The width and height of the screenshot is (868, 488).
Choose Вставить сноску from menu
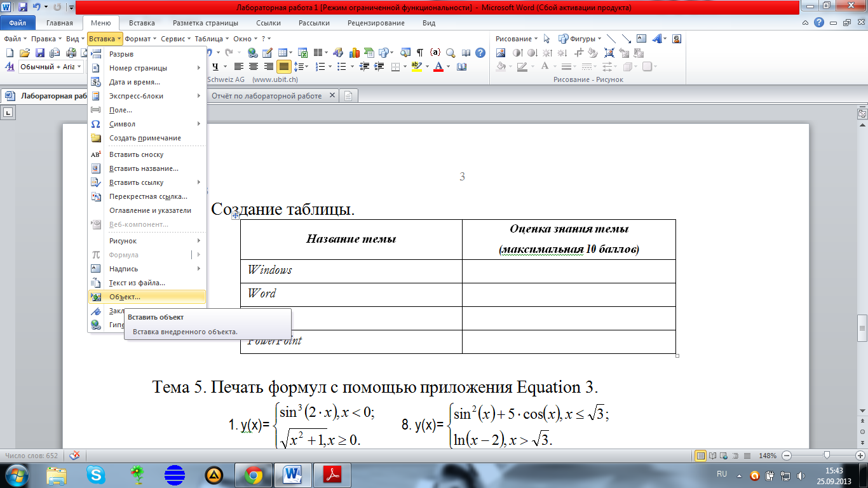[x=147, y=154]
